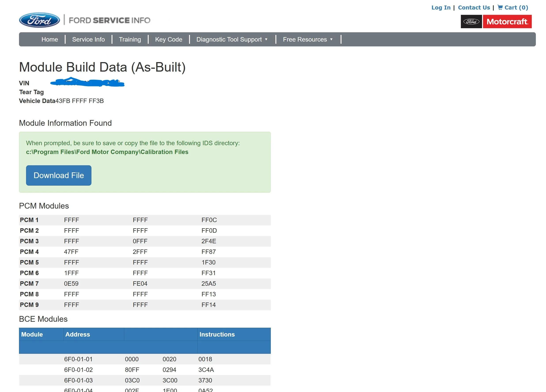Image resolution: width=546 pixels, height=392 pixels.
Task: Click the Ford oval logo
Action: pyautogui.click(x=40, y=20)
